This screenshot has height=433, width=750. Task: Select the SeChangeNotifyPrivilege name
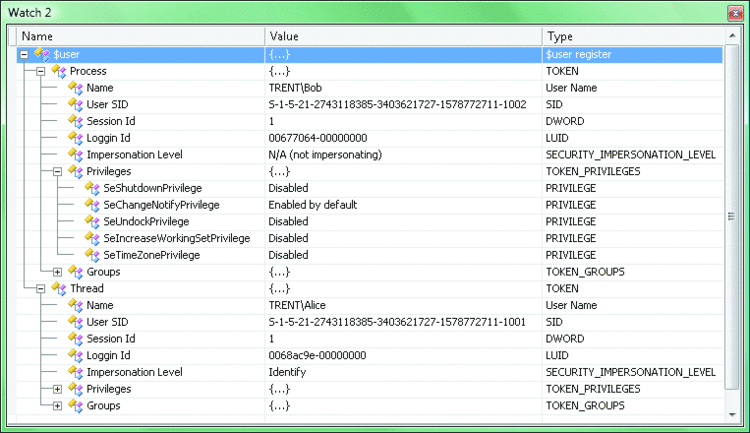(x=161, y=205)
